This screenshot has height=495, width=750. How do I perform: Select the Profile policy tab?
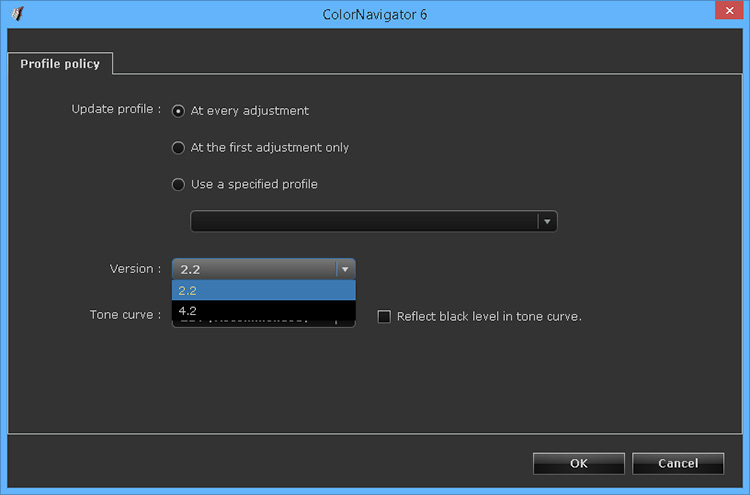60,64
